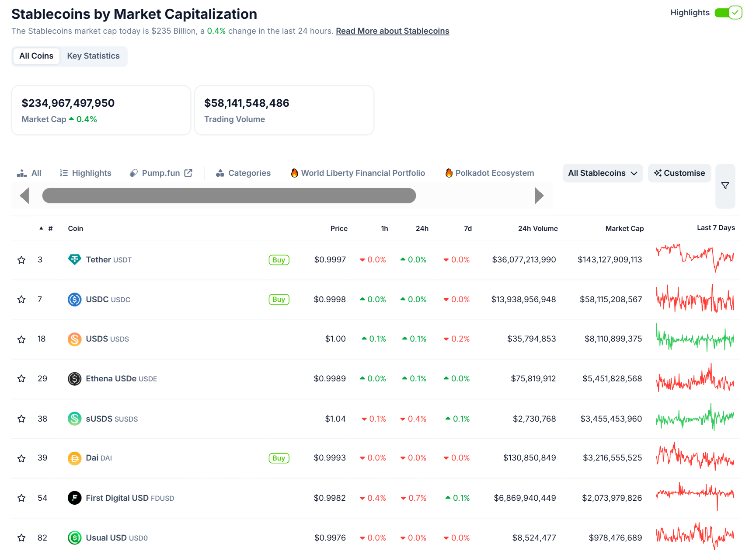Screen dimensions: 756x555
Task: View Tether 7-day sparkline chart
Action: [x=695, y=258]
